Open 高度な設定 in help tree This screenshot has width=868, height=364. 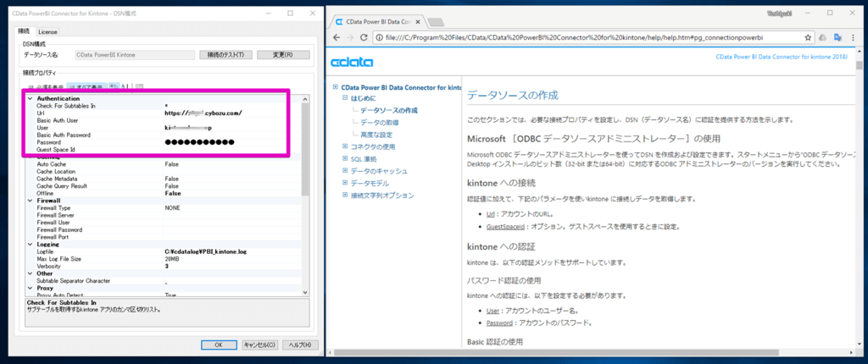click(x=376, y=135)
